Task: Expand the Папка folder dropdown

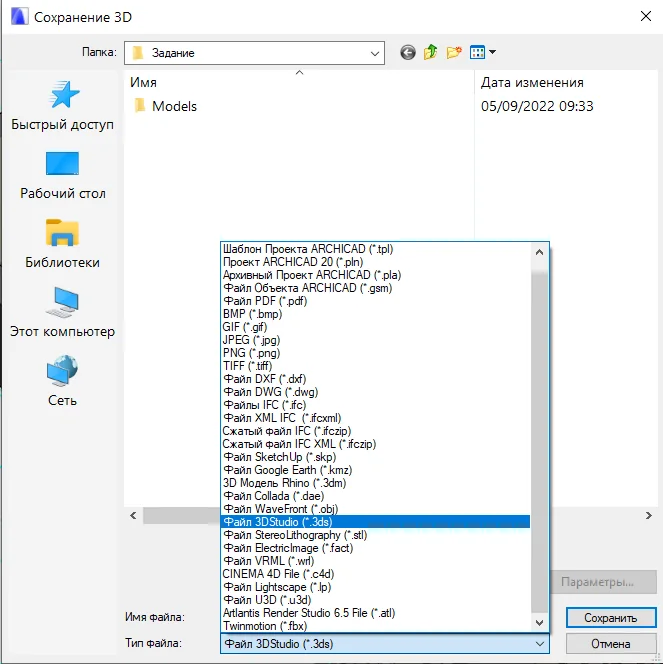Action: (374, 53)
